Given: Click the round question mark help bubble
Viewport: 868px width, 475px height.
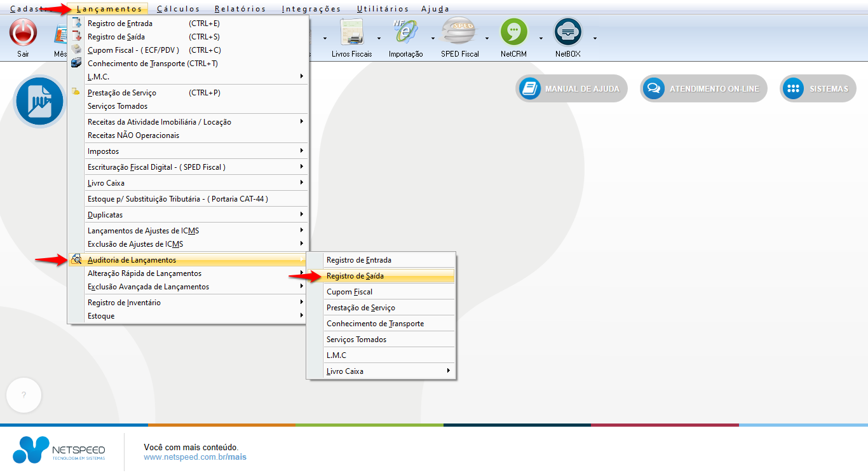Looking at the screenshot, I should click(24, 395).
